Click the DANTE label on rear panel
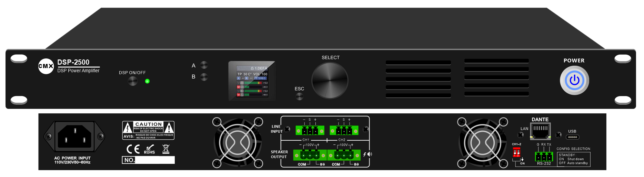This screenshot has width=644, height=177. [x=540, y=119]
